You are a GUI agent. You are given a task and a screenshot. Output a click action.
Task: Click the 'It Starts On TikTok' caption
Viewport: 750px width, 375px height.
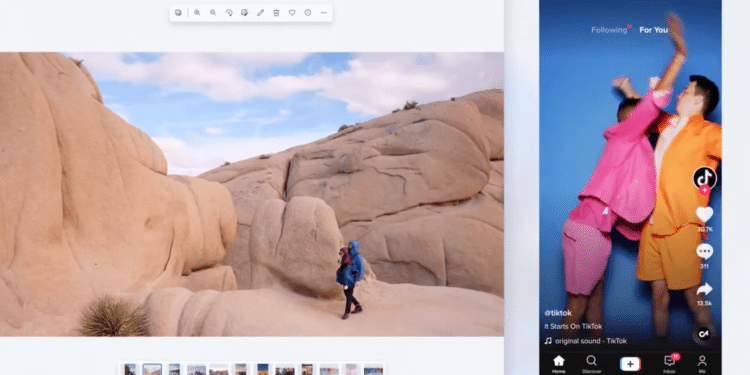click(573, 326)
